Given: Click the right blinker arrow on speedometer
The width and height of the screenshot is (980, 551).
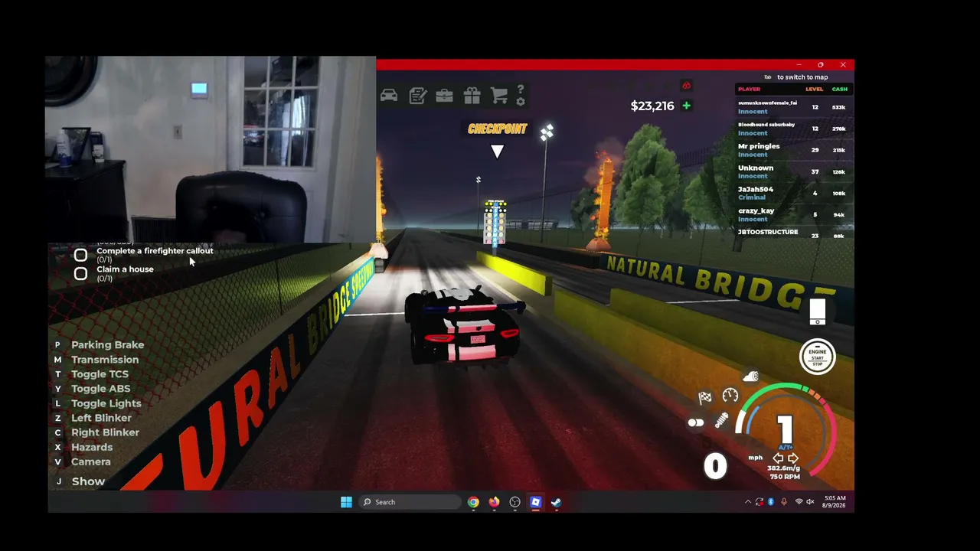Looking at the screenshot, I should click(793, 458).
